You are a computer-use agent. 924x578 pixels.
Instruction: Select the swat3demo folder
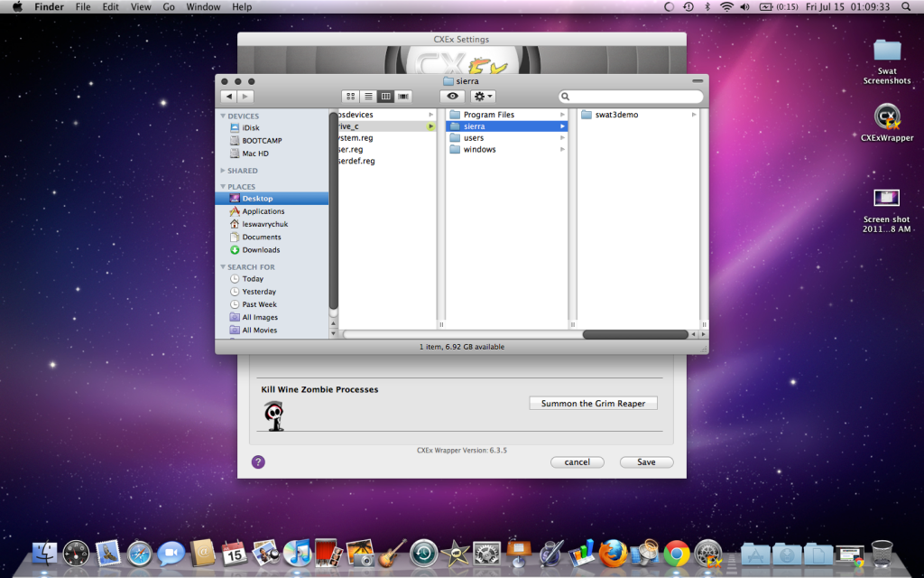[x=639, y=115]
